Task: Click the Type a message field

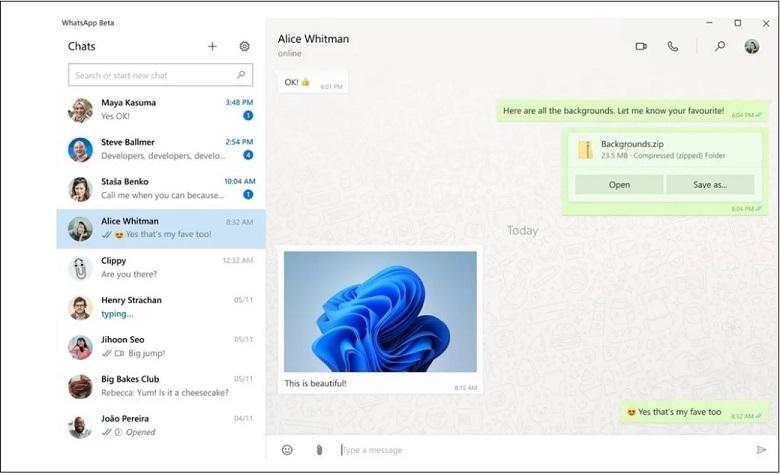Action: [540, 450]
